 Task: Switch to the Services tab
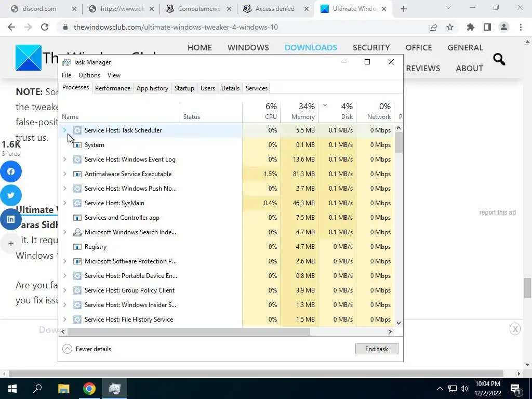(257, 88)
